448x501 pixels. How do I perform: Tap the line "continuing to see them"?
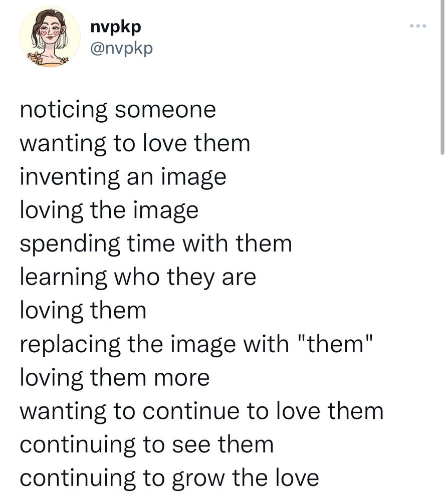coord(147,444)
